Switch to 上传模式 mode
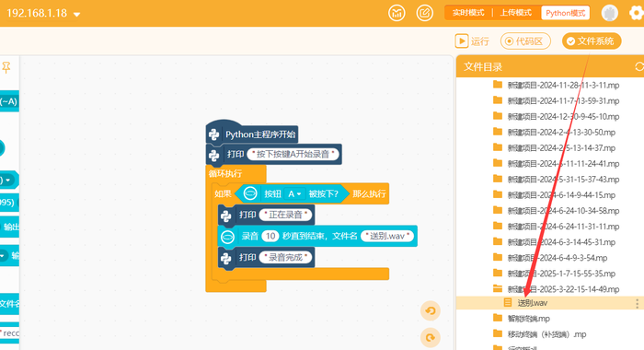This screenshot has height=350, width=644. coord(516,13)
